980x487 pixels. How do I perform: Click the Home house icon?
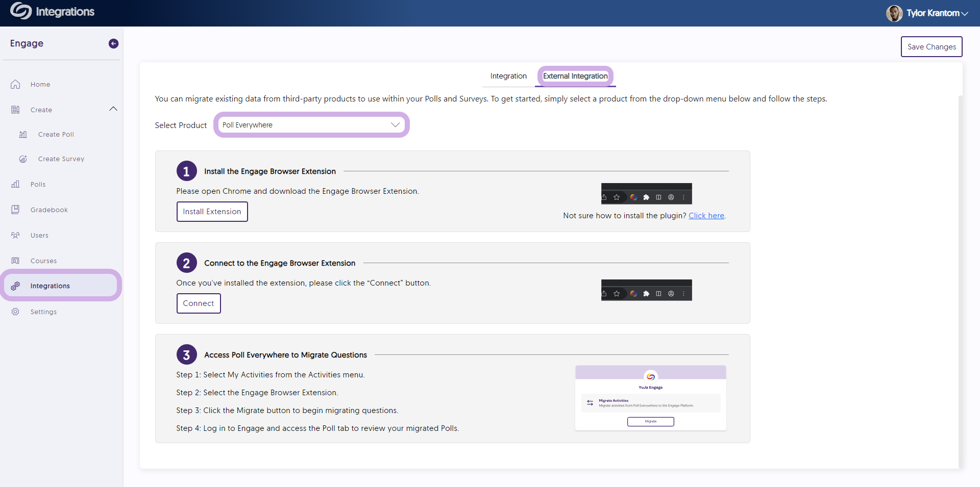(x=15, y=84)
